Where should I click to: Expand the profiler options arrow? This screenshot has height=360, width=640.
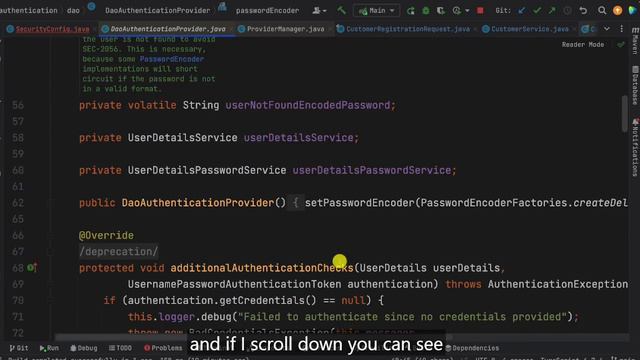[x=467, y=11]
